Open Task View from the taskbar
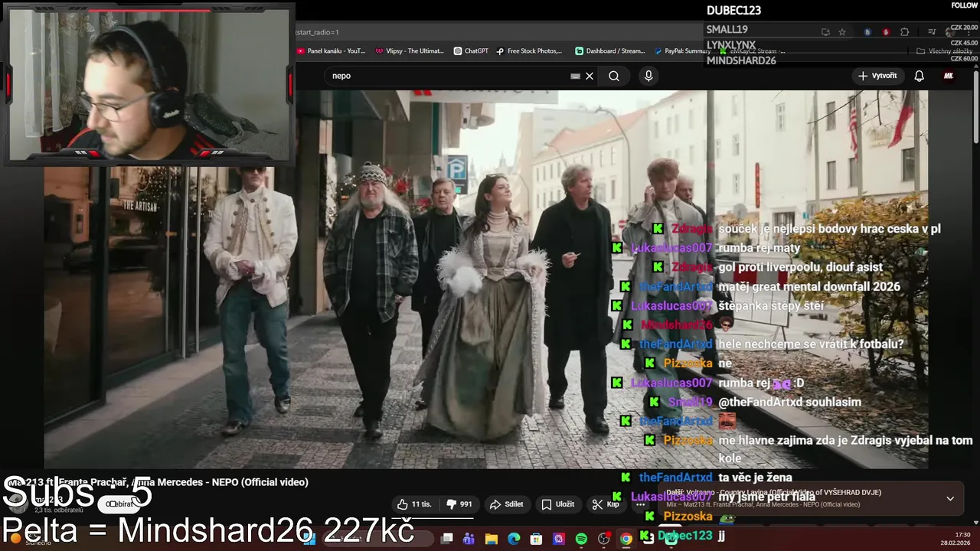The width and height of the screenshot is (980, 551). pyautogui.click(x=447, y=539)
